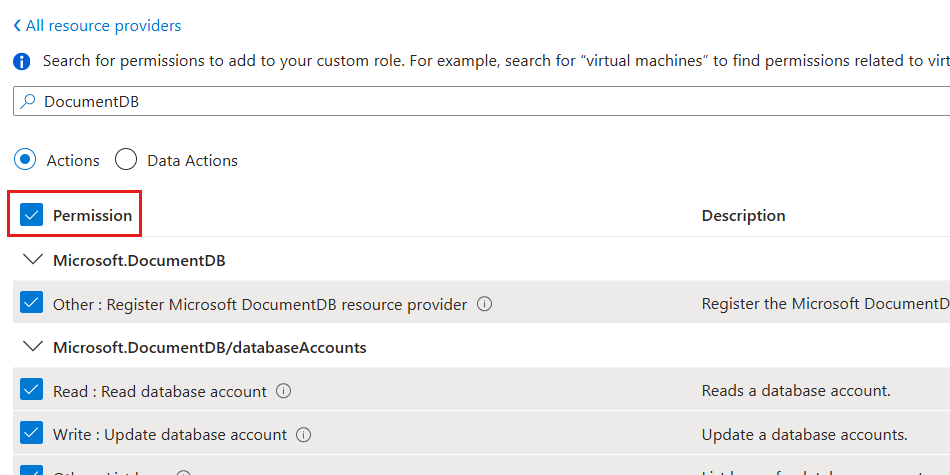Viewport: 950px width, 475px height.
Task: Go back to All resource providers
Action: click(97, 26)
